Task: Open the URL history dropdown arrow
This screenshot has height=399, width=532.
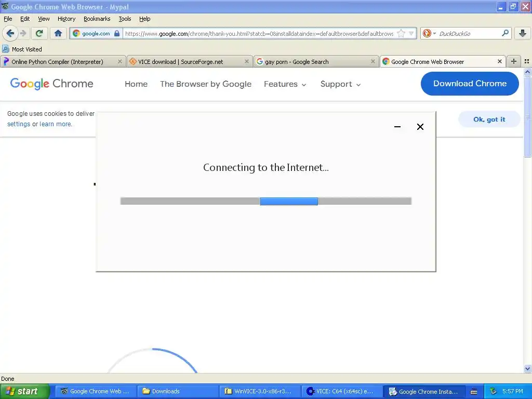Action: tap(411, 33)
